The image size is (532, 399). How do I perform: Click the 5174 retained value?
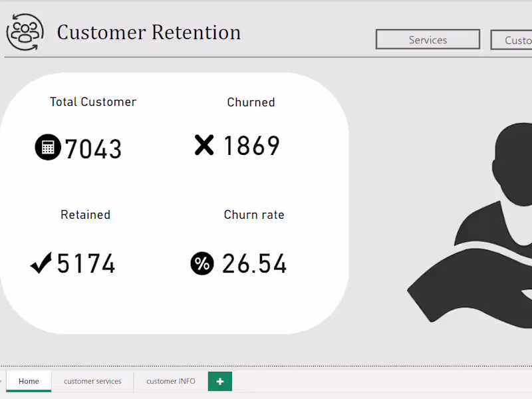point(86,263)
